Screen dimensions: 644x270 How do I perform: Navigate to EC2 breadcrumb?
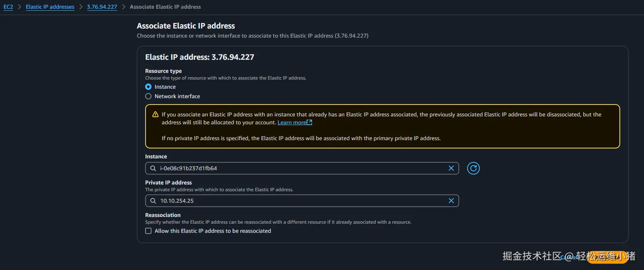pyautogui.click(x=8, y=7)
